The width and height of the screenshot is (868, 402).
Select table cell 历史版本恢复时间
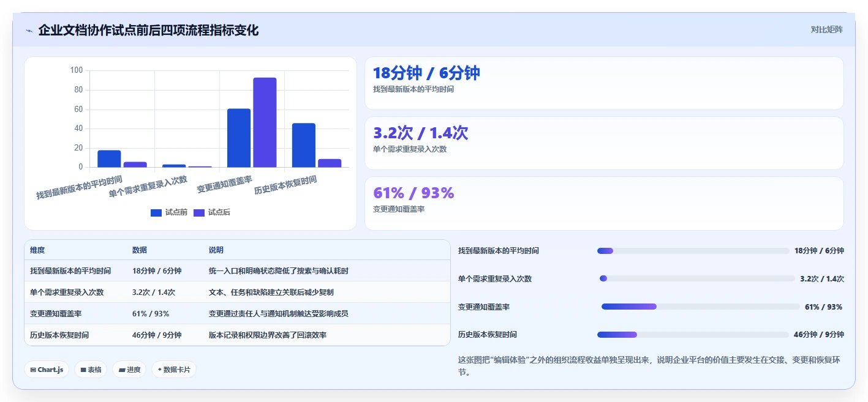click(59, 335)
